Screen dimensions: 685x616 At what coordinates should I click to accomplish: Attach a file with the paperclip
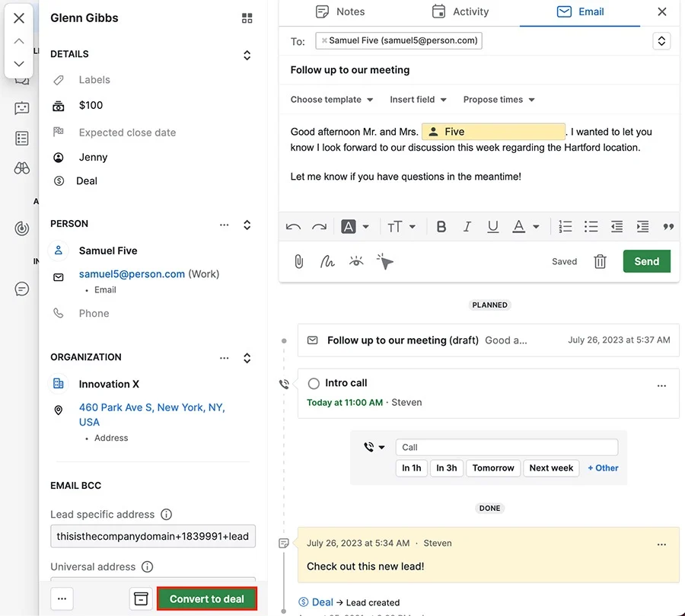point(299,261)
